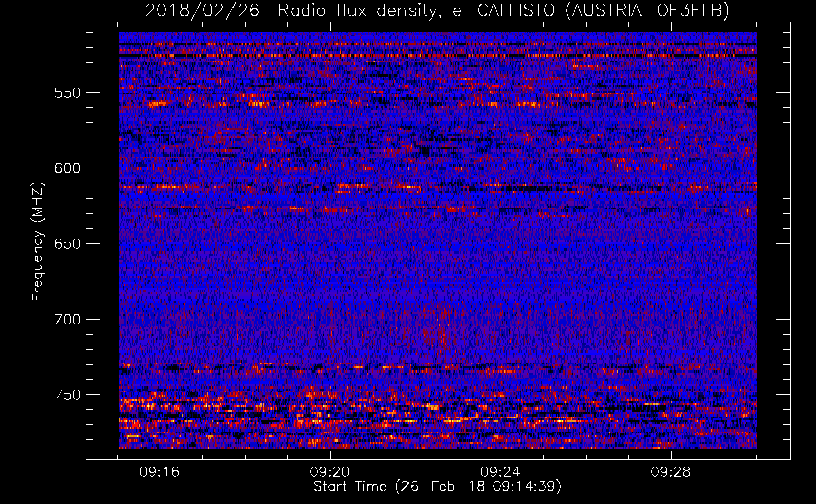Click the 09:16 time tick label
This screenshot has height=504, width=816.
point(160,472)
